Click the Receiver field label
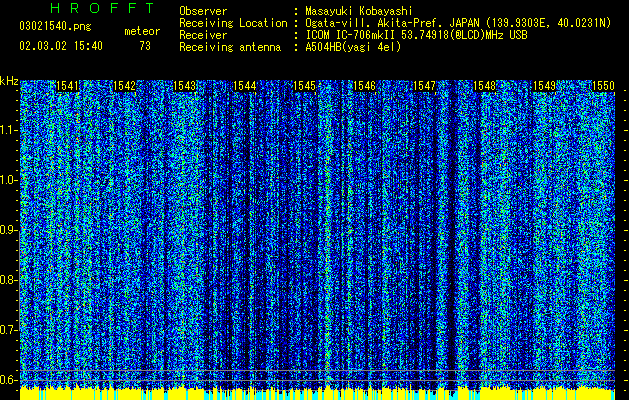Viewport: 629px width, 400px height. [x=203, y=35]
